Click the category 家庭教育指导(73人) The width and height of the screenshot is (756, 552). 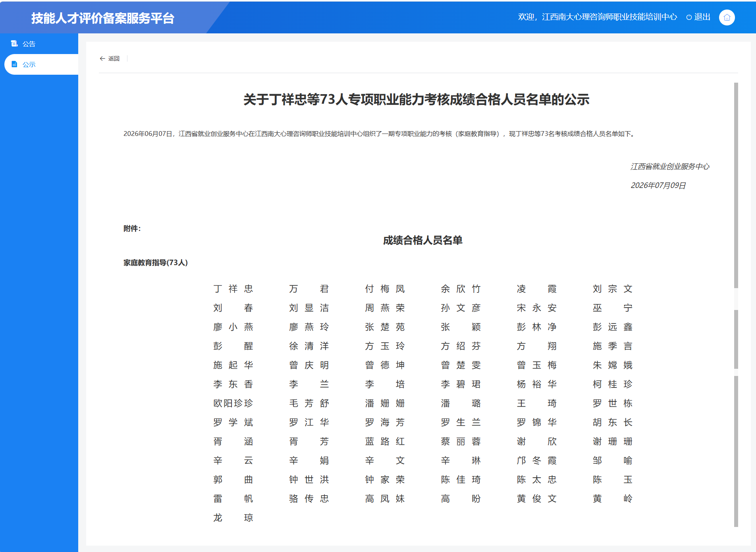tap(156, 263)
